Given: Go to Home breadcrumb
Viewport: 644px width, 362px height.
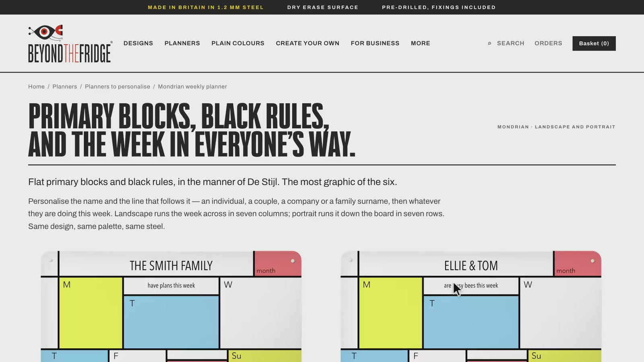Looking at the screenshot, I should click(x=36, y=86).
